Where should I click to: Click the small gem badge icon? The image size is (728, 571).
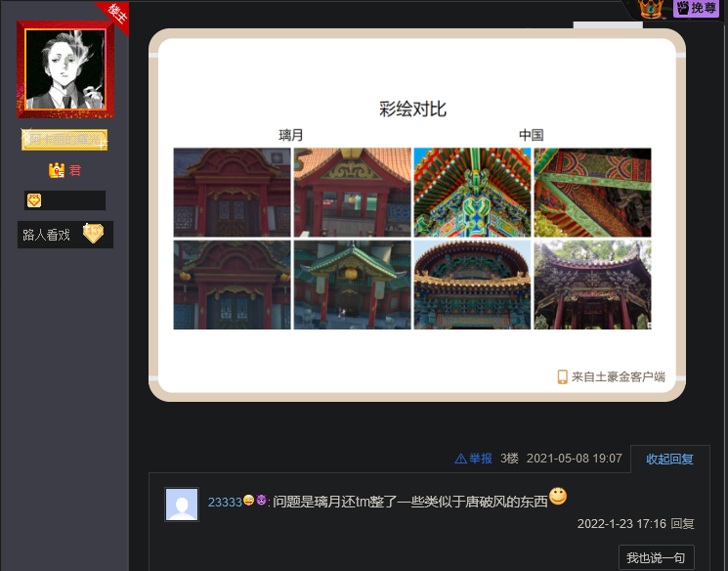coord(34,200)
